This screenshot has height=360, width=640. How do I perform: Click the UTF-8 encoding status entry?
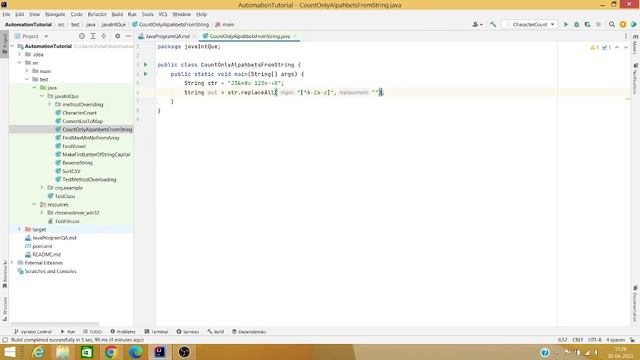[594, 340]
